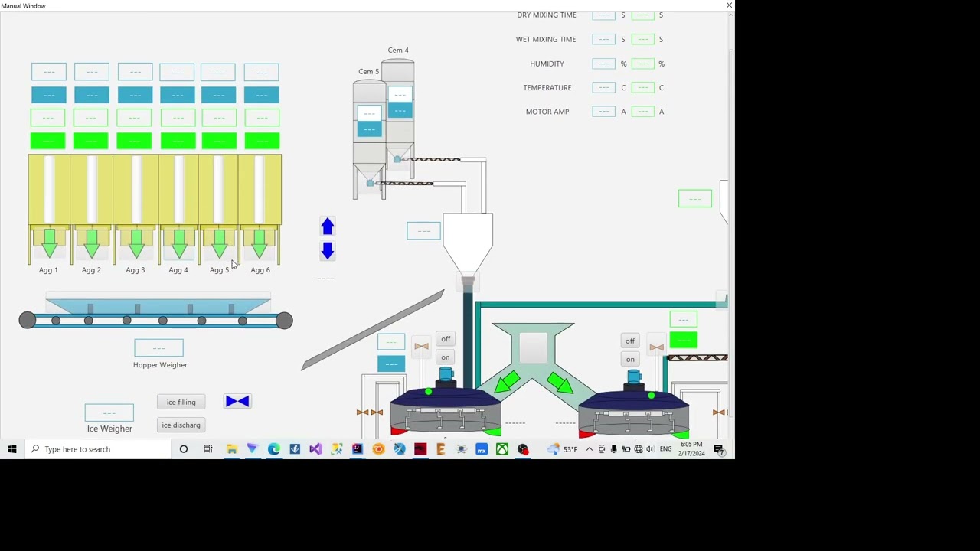Screen dimensions: 980x551
Task: Click the cement weigh hopper outlet gate
Action: (468, 283)
